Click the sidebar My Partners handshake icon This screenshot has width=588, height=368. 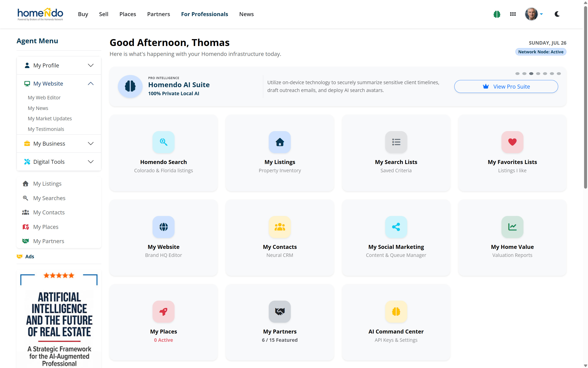[x=25, y=241]
